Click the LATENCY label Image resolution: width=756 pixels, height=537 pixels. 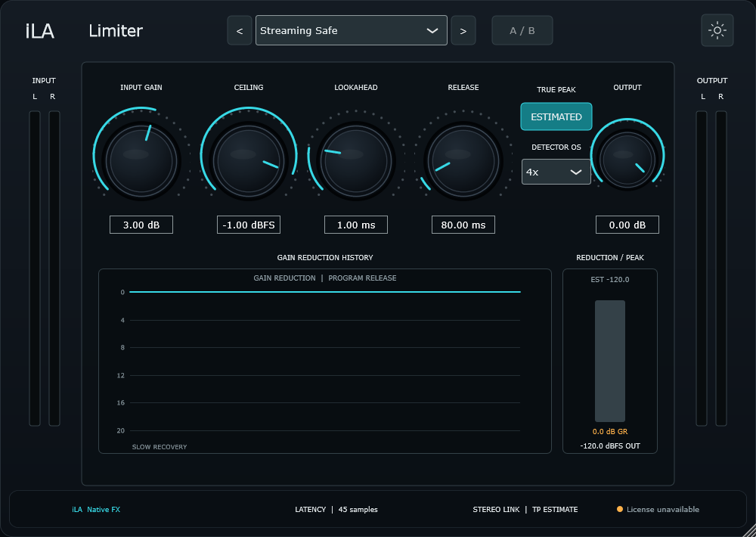click(311, 510)
